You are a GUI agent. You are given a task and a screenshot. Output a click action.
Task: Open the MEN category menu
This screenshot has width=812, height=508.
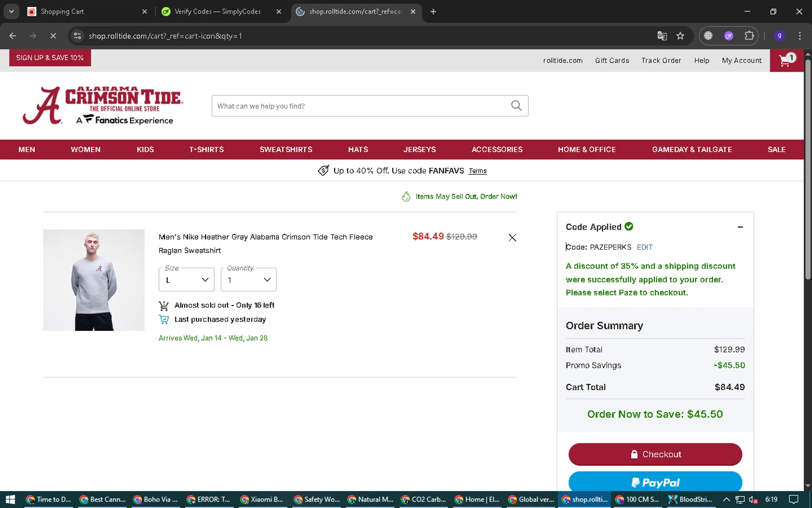(27, 149)
